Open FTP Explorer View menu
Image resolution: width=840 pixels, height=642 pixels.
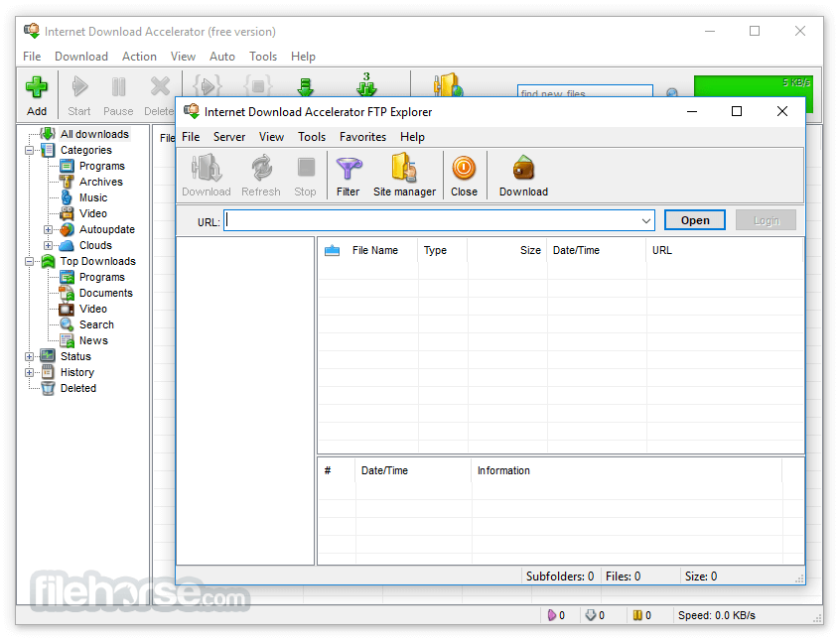(x=271, y=137)
